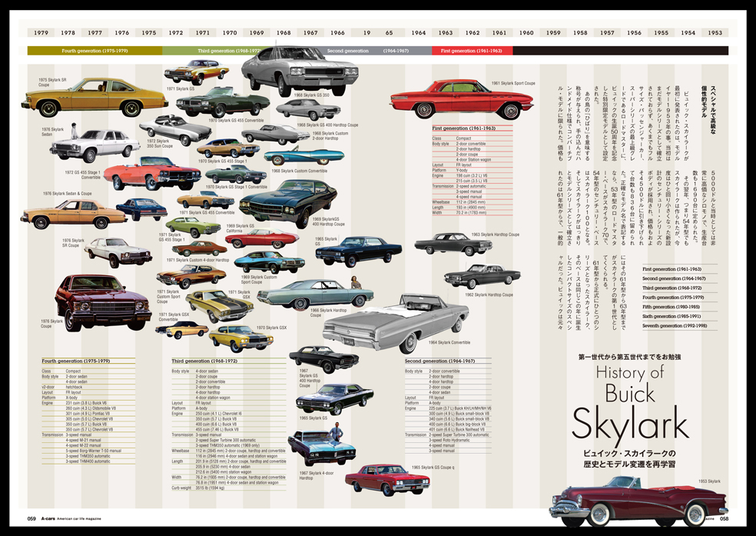The width and height of the screenshot is (756, 536).
Task: Click the 'History of Buick Skylark' title
Action: pyautogui.click(x=630, y=404)
